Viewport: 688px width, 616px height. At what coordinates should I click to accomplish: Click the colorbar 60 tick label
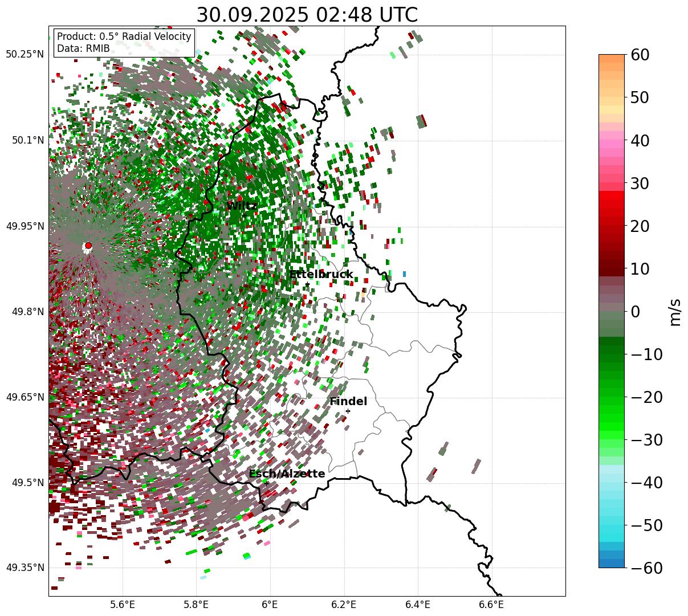[639, 55]
